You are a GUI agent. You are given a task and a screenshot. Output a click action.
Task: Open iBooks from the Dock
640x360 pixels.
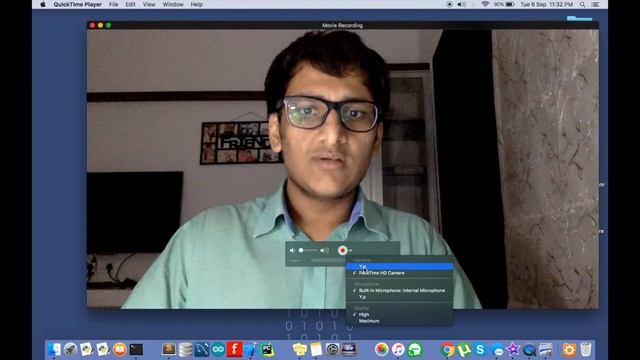point(120,350)
